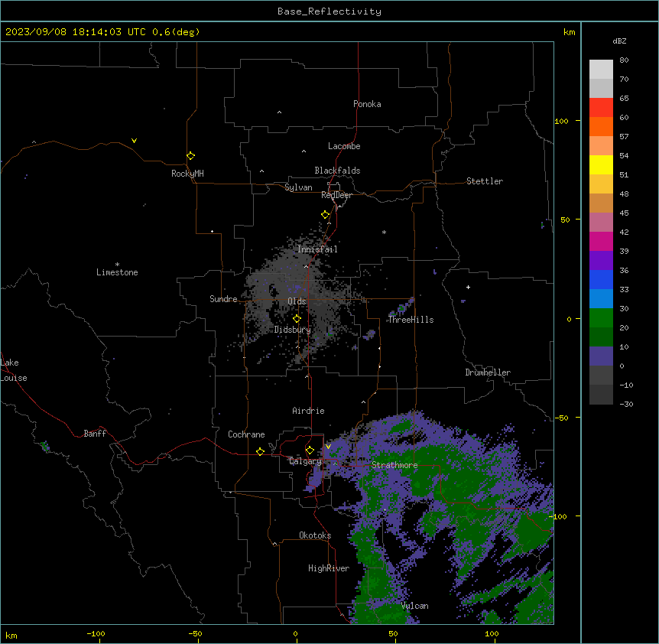
Task: Click the Calgary city label
Action: (x=305, y=461)
